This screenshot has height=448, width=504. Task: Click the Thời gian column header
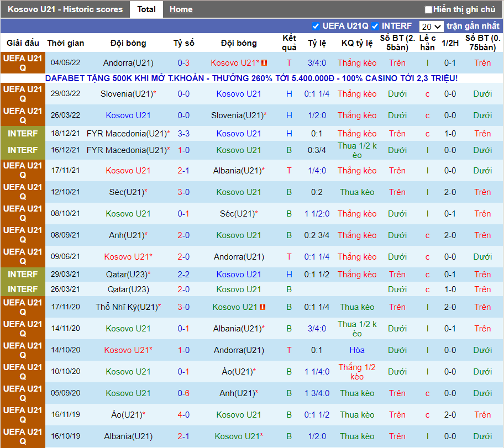pyautogui.click(x=65, y=43)
